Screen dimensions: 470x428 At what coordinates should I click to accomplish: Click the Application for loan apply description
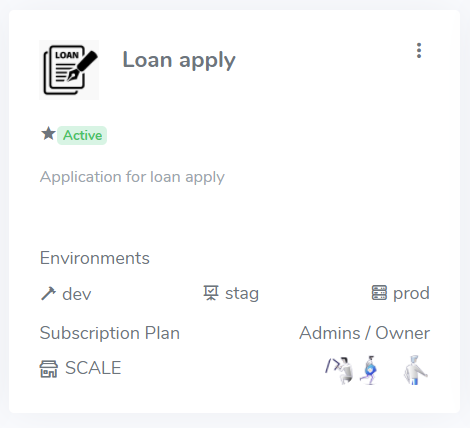tap(132, 177)
